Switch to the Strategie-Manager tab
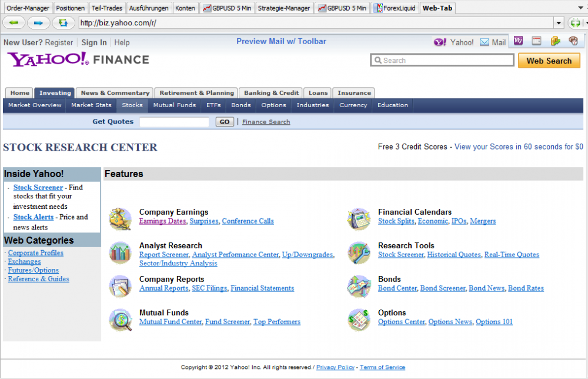The height and width of the screenshot is (379, 588). (284, 8)
